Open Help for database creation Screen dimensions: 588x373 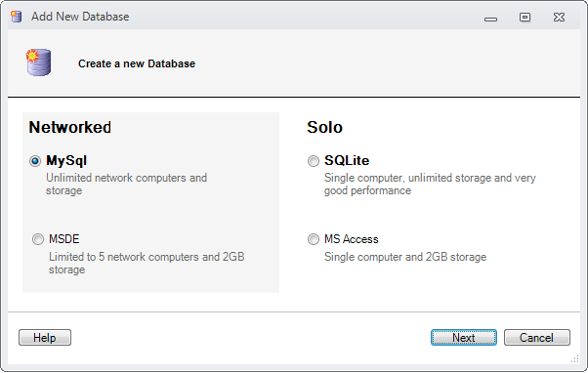(45, 338)
